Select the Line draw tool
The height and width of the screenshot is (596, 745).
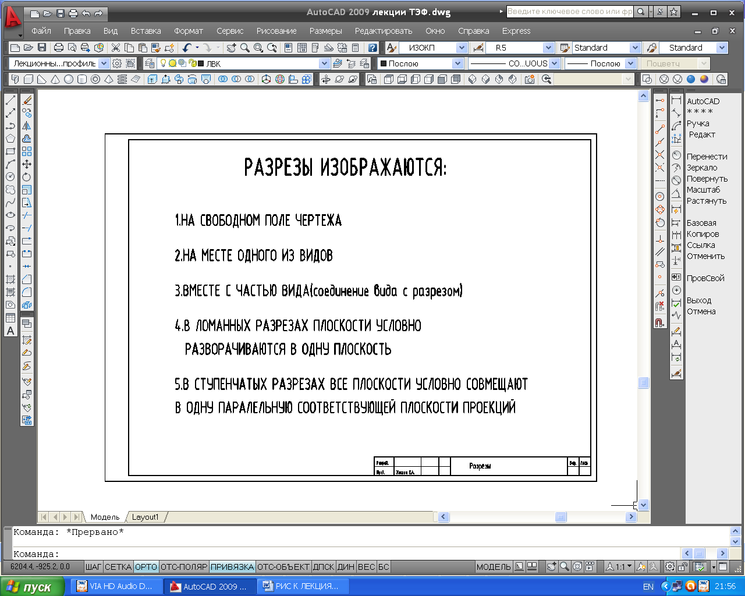click(x=10, y=101)
